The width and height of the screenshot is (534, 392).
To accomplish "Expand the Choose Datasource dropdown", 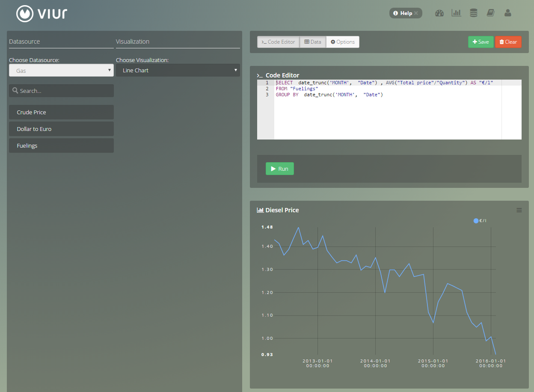I will tap(61, 70).
